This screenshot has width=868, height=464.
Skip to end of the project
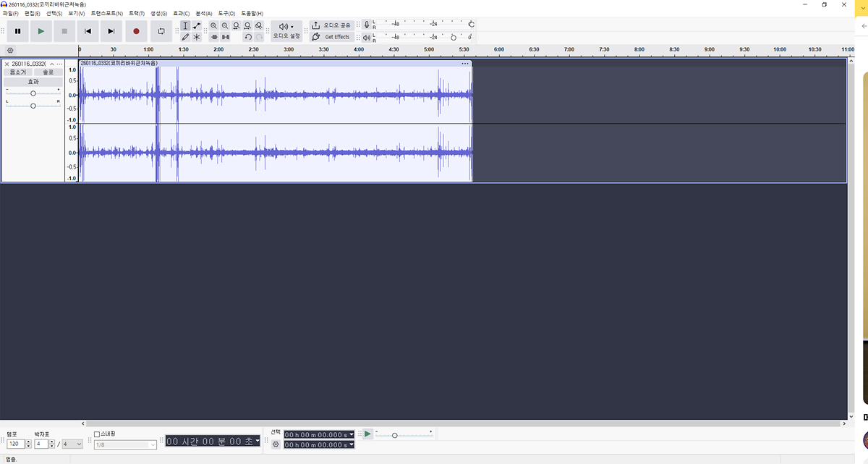tap(111, 31)
